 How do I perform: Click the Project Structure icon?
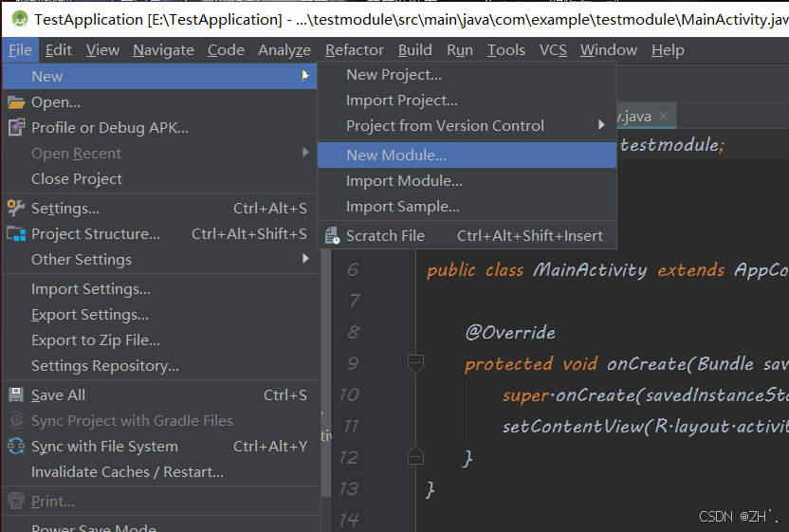pyautogui.click(x=16, y=233)
